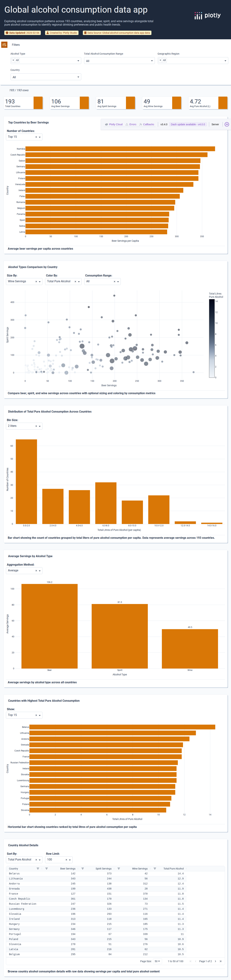The height and width of the screenshot is (980, 231).
Task: Open the Bin Size dropdown
Action: point(40,426)
